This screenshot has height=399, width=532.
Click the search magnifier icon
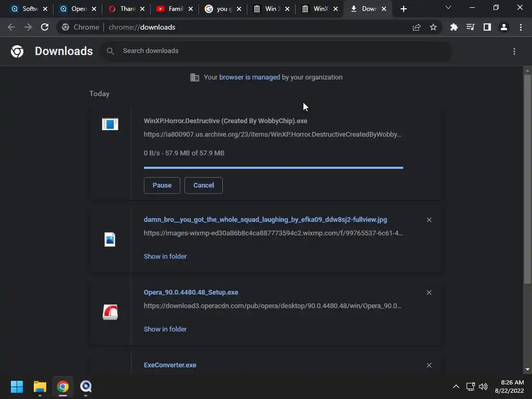[110, 51]
